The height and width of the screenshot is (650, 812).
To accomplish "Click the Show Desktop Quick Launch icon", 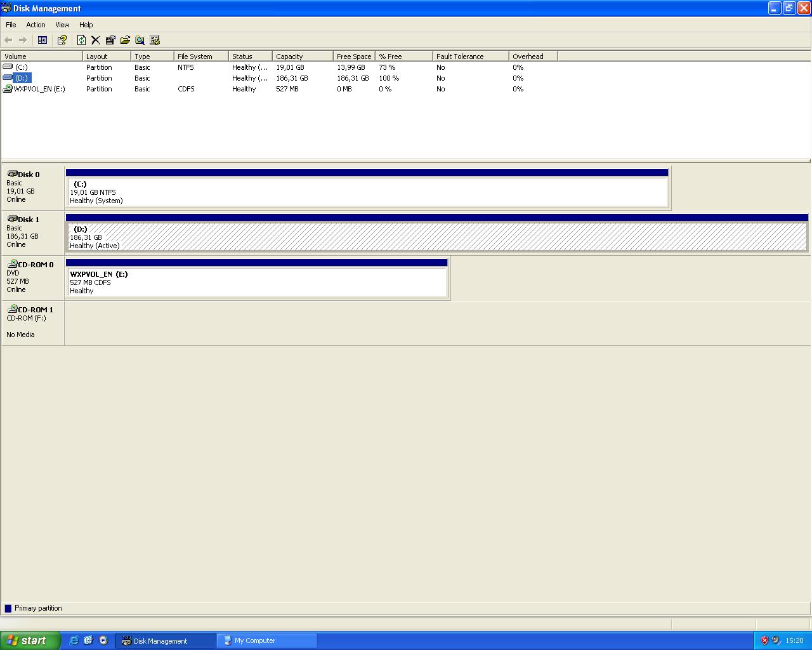I will [88, 640].
